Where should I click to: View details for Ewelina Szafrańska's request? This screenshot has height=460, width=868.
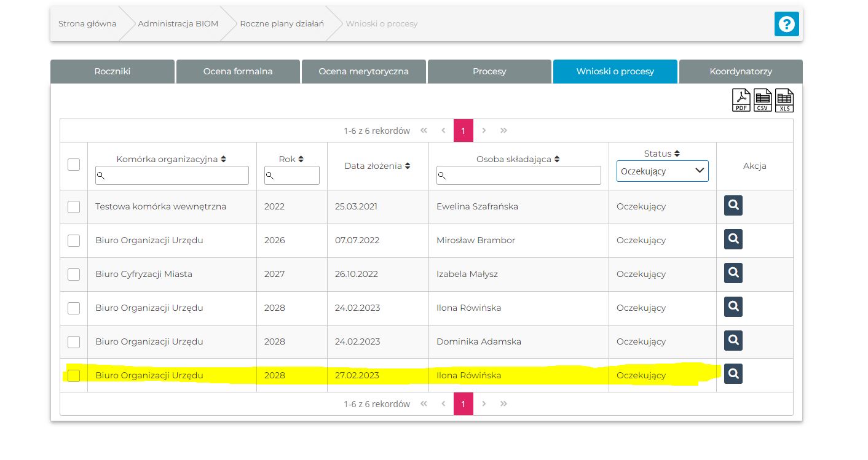(733, 206)
